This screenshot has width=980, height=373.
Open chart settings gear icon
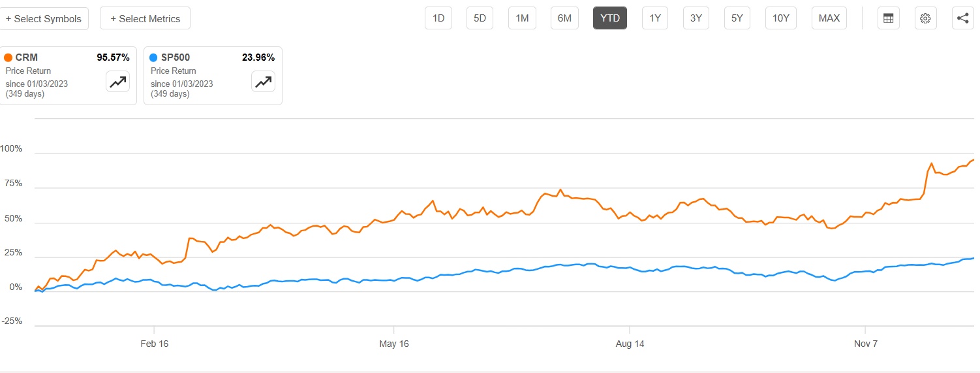[x=925, y=18]
